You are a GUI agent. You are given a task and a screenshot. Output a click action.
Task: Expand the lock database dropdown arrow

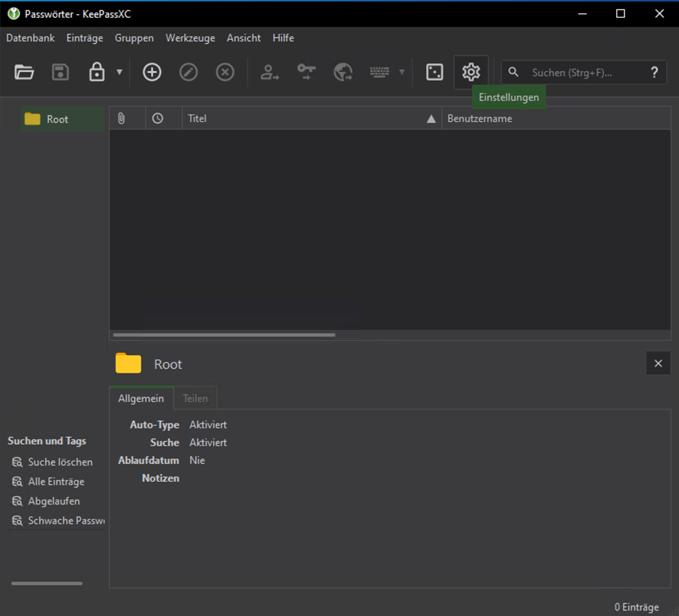pyautogui.click(x=119, y=72)
